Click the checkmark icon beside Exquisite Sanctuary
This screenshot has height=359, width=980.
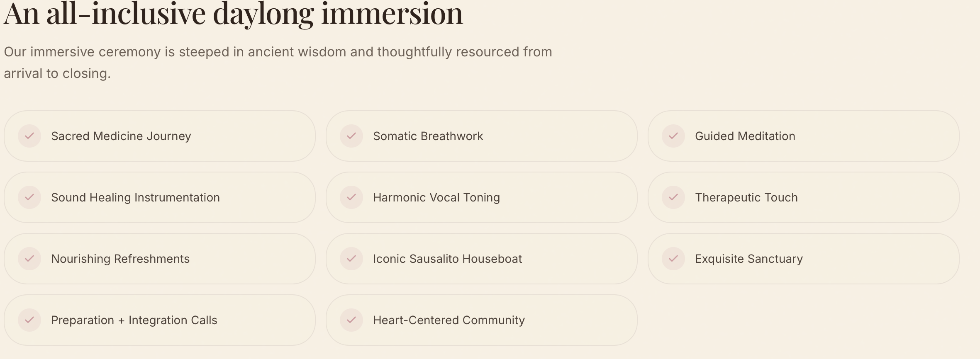tap(673, 259)
